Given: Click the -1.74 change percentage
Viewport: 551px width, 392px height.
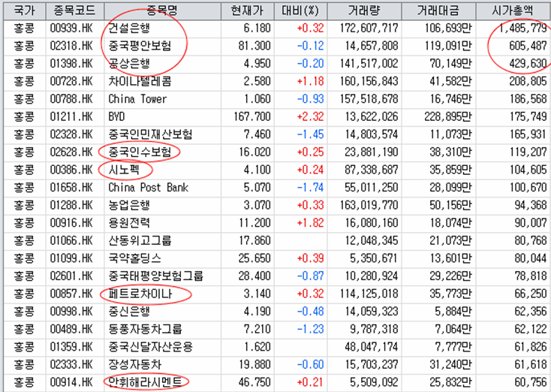Looking at the screenshot, I should pos(310,188).
